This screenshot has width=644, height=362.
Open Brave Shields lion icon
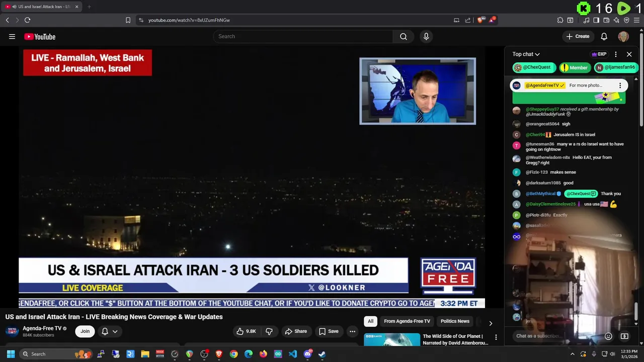[480, 20]
